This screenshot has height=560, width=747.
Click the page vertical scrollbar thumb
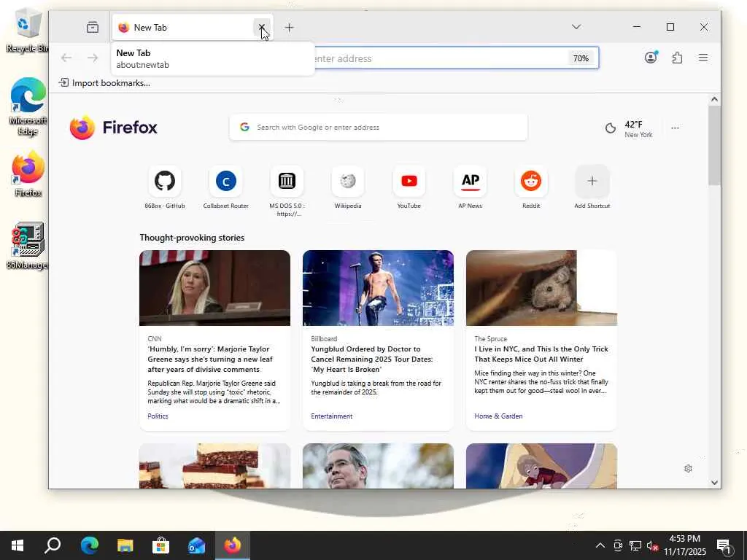click(714, 145)
